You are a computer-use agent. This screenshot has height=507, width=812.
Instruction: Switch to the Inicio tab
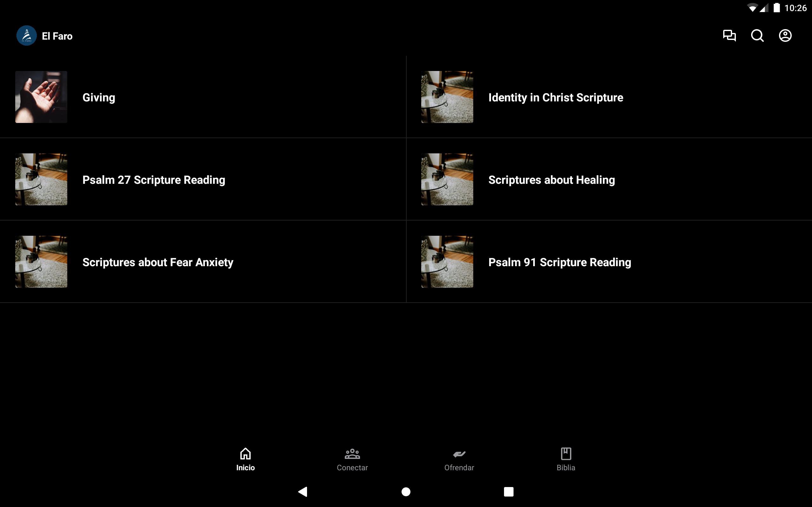[245, 459]
